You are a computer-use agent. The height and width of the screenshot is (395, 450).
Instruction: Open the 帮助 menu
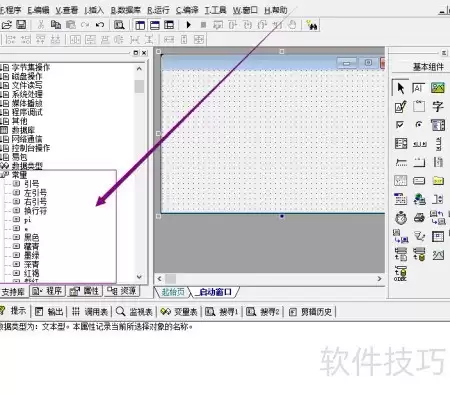[x=275, y=10]
